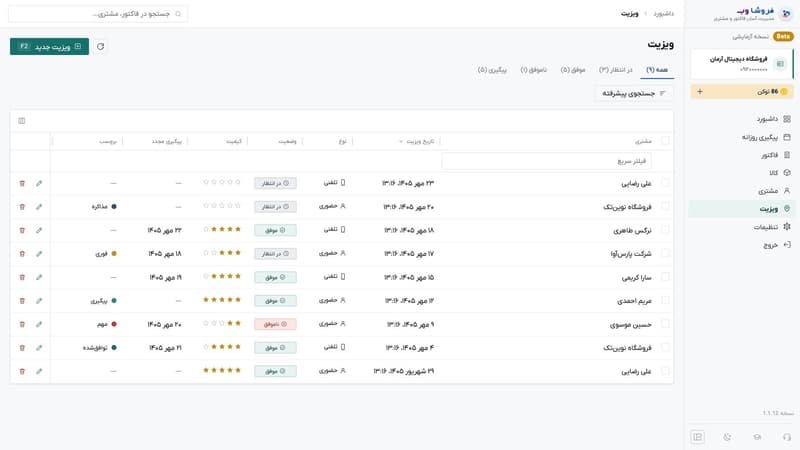Switch to the موفق (۵) tab
Viewport: 800px width, 450px height.
click(572, 69)
